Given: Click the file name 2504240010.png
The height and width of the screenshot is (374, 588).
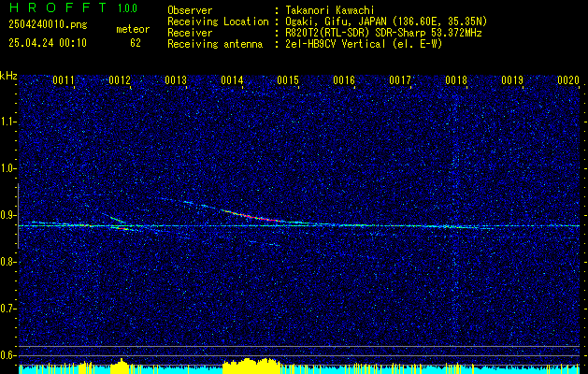Looking at the screenshot, I should (x=48, y=24).
